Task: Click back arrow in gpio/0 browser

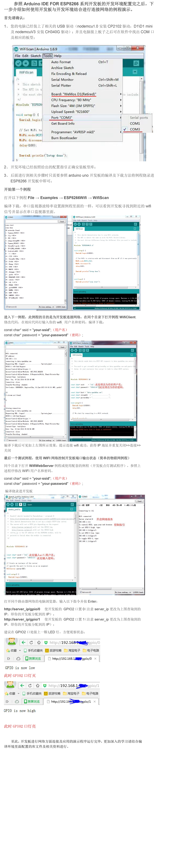Action: pos(24,643)
